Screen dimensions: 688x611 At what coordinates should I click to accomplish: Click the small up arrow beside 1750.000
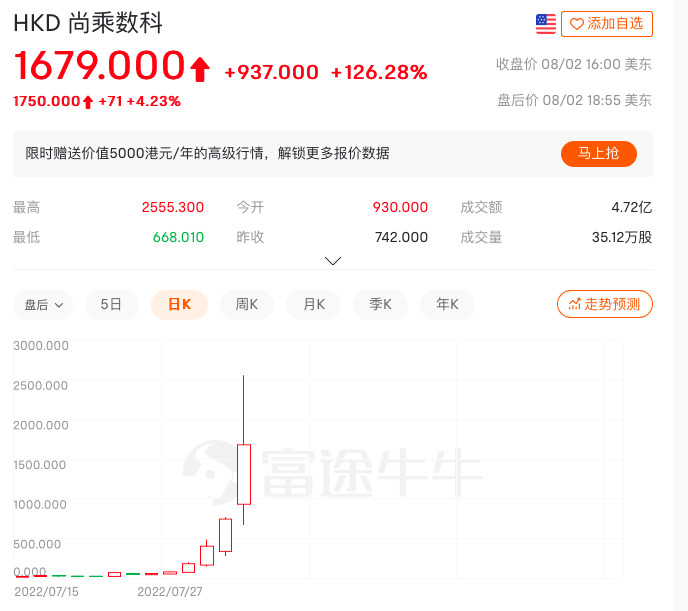(x=88, y=101)
